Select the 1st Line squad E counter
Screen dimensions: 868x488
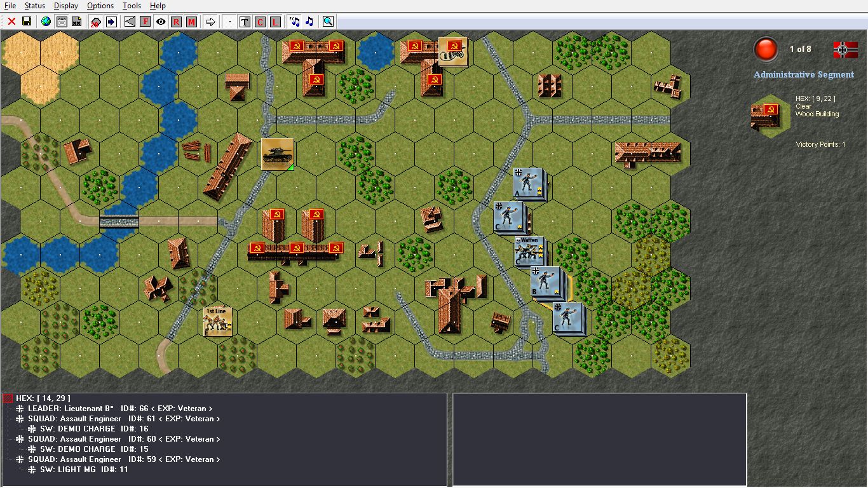217,322
